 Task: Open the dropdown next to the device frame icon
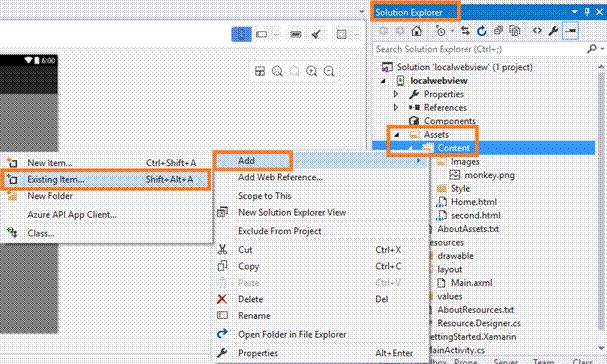(356, 35)
